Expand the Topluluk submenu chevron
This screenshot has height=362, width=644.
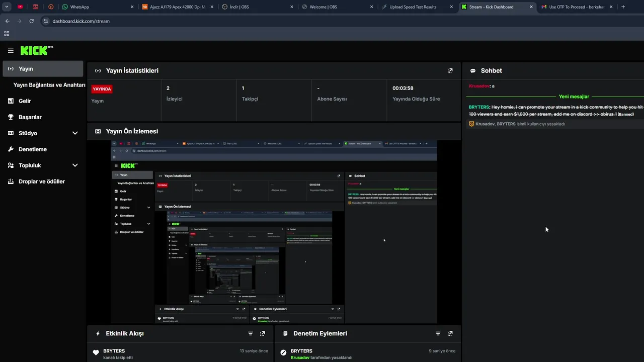[75, 165]
